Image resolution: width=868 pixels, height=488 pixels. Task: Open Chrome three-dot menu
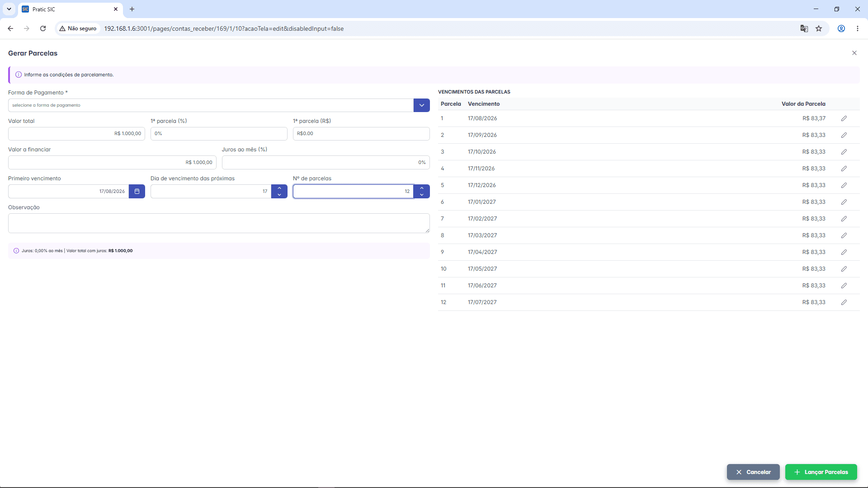858,28
